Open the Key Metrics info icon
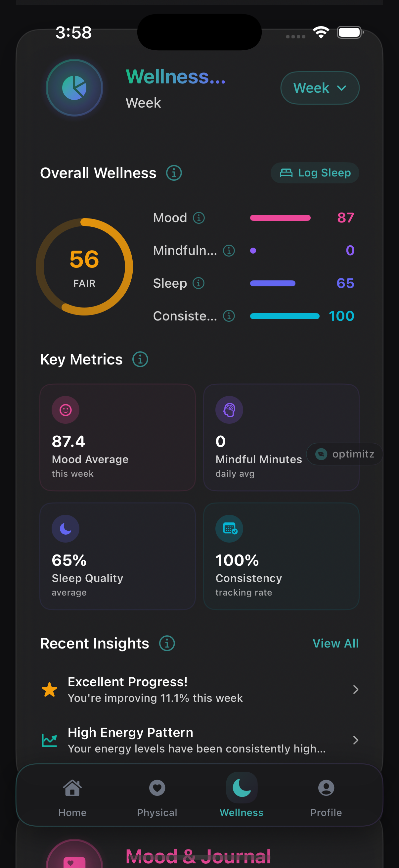 139,359
